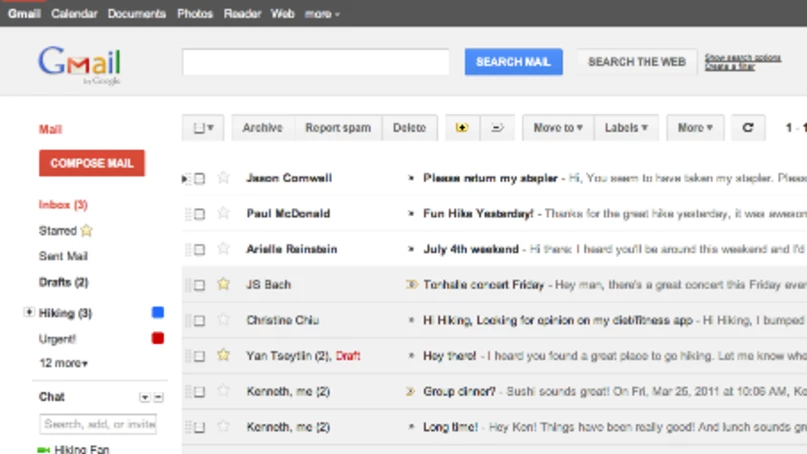Click the Delete button

point(410,128)
